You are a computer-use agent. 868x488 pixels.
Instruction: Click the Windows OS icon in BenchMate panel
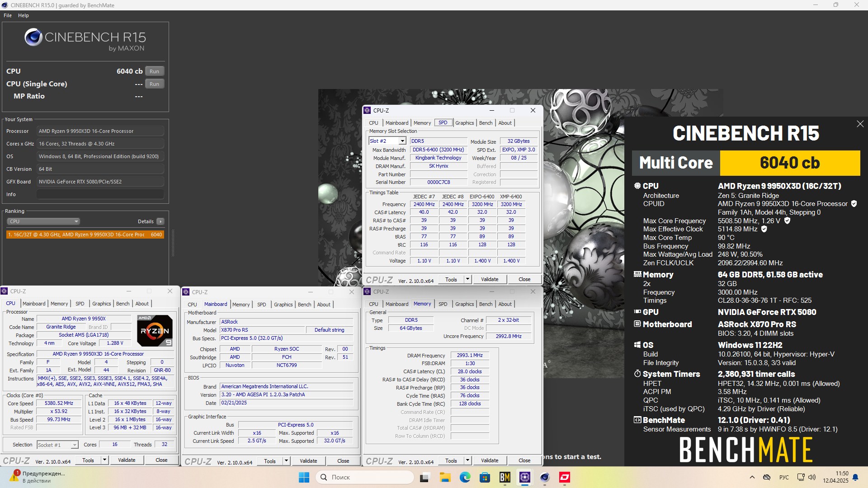click(x=637, y=345)
